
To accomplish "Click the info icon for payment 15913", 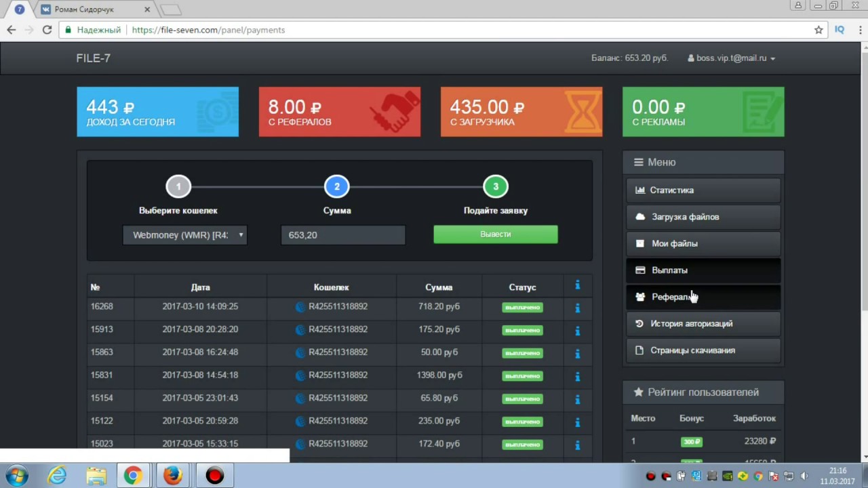I will point(577,331).
